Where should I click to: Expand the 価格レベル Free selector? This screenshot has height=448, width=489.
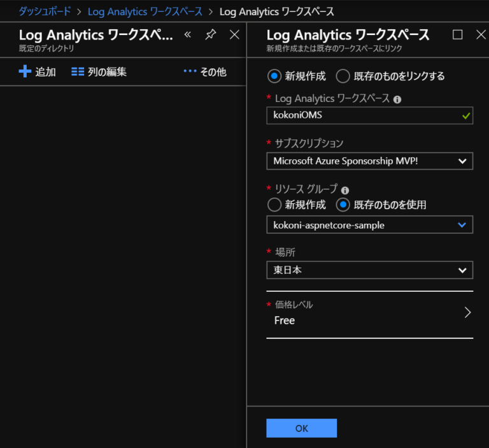click(369, 314)
